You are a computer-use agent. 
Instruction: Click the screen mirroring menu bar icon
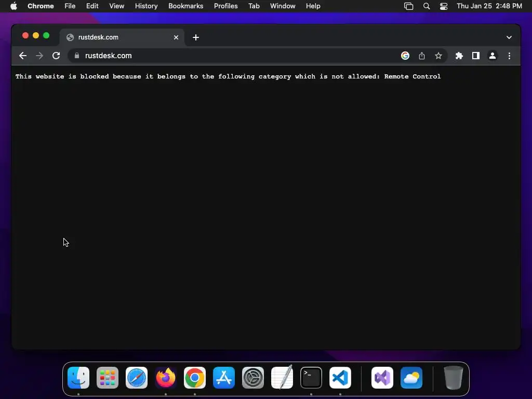pos(408,6)
